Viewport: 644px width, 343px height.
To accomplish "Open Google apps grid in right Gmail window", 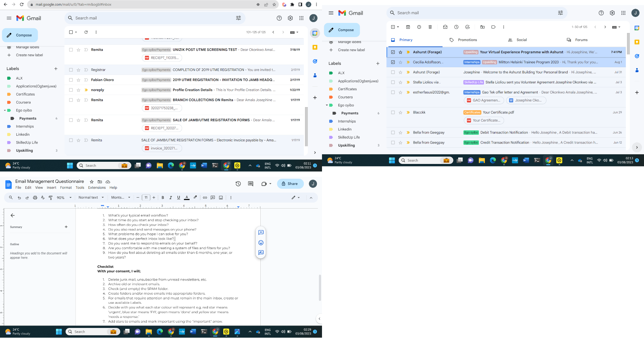I will 623,13.
